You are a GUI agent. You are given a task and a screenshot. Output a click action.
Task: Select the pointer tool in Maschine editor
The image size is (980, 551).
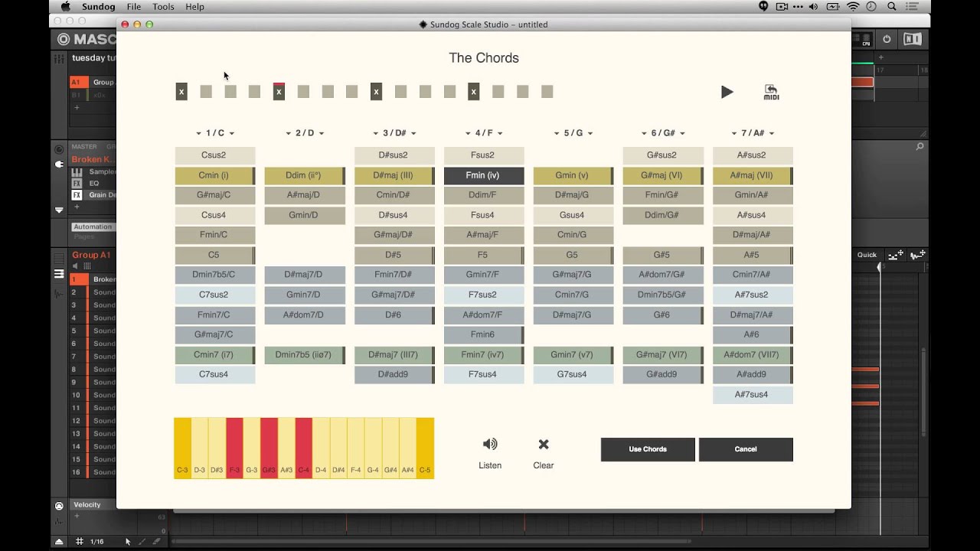(x=128, y=541)
